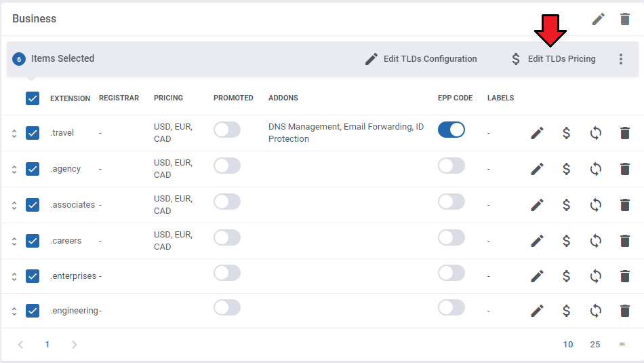
Task: Click Edit TLDs Configuration button
Action: point(421,59)
